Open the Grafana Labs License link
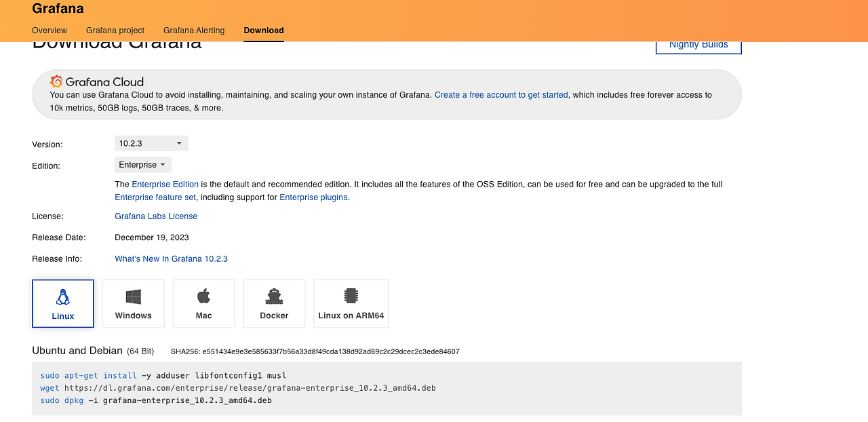This screenshot has width=868, height=422. pos(156,216)
